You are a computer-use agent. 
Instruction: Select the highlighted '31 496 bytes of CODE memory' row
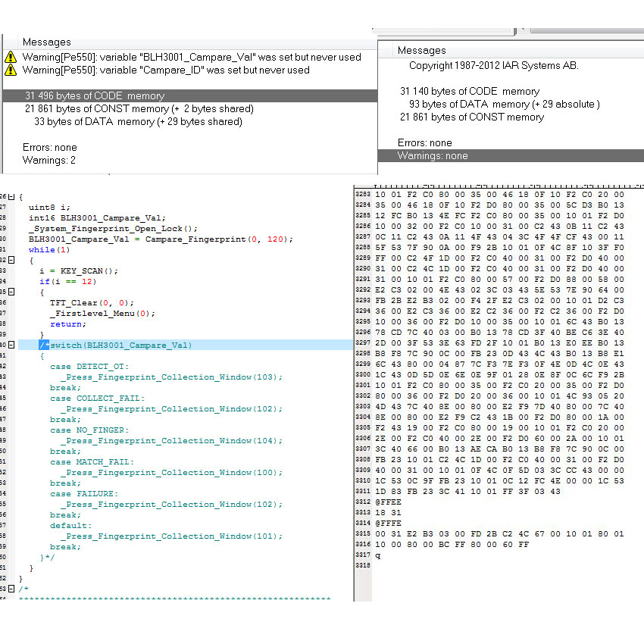click(190, 95)
